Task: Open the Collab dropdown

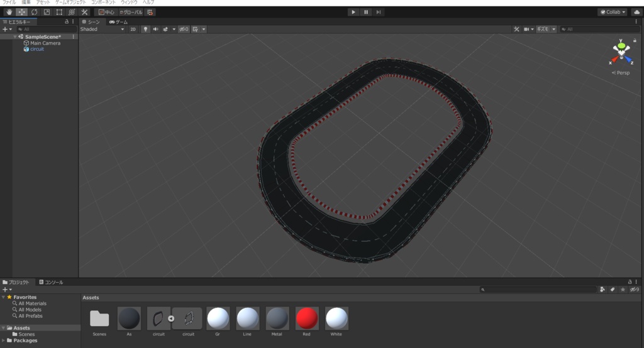Action: (613, 12)
